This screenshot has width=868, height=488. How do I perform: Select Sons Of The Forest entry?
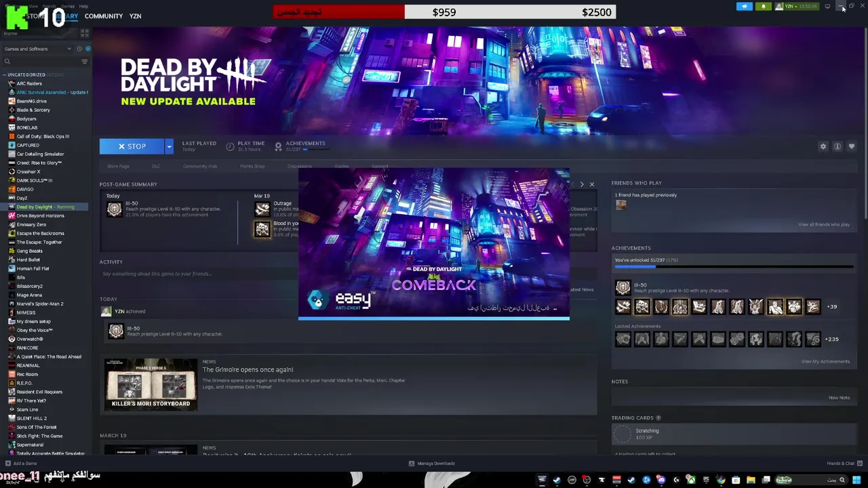[37, 427]
